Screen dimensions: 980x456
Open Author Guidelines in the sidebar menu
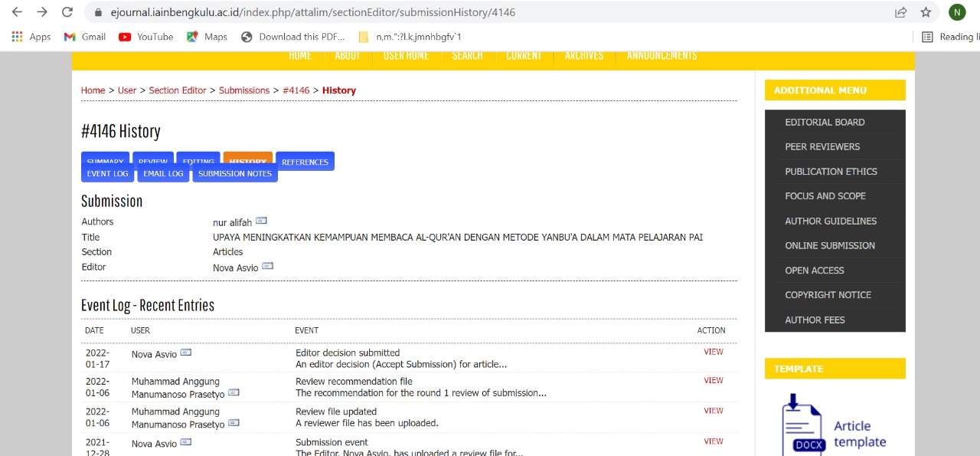click(831, 221)
